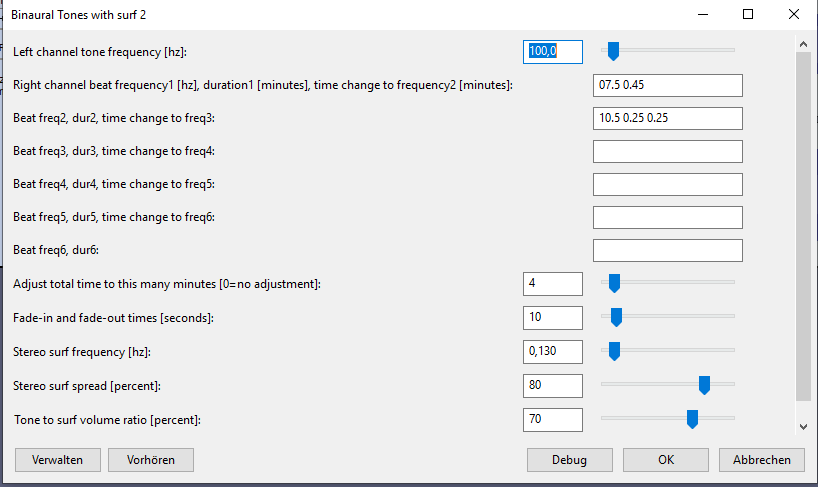818x487 pixels.
Task: Select the Beat freq2 input field
Action: [x=667, y=118]
